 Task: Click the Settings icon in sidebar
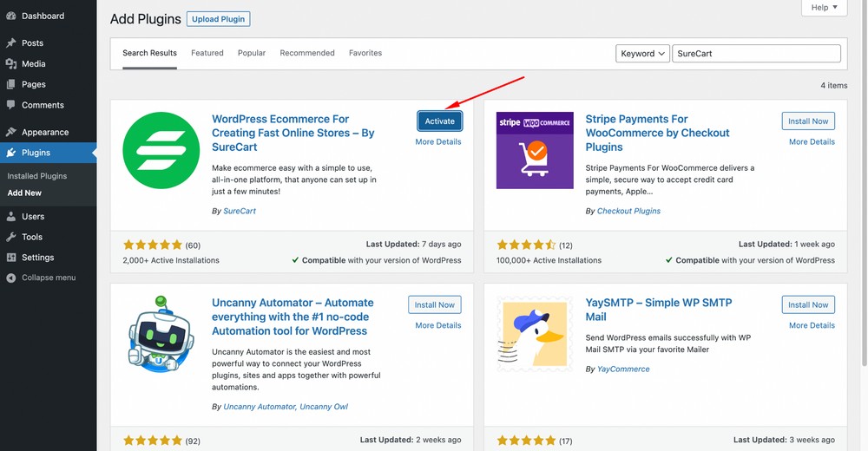[x=10, y=258]
